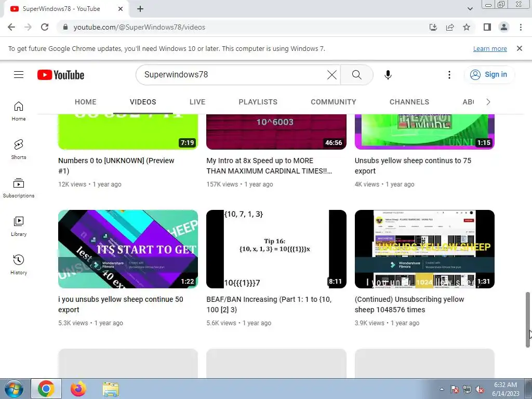The height and width of the screenshot is (399, 532).
Task: Switch to the LIVE tab
Action: pos(197,102)
